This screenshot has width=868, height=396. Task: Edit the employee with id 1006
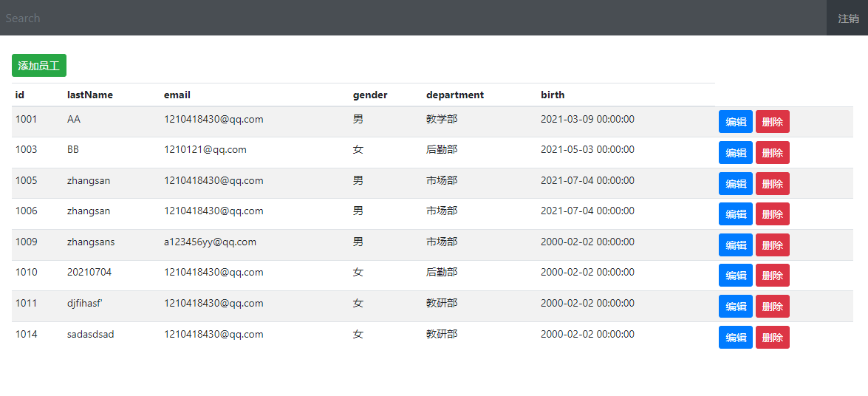(735, 214)
